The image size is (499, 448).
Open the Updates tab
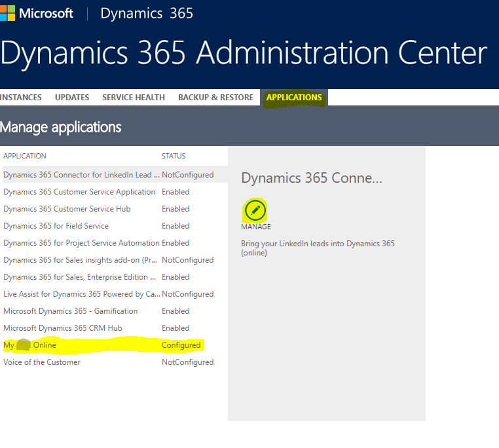pos(72,97)
